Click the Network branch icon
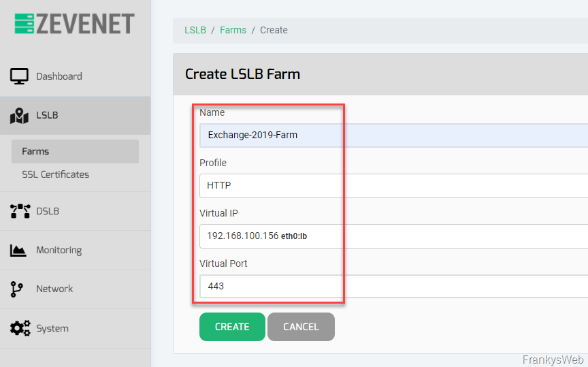This screenshot has width=588, height=367. [17, 289]
